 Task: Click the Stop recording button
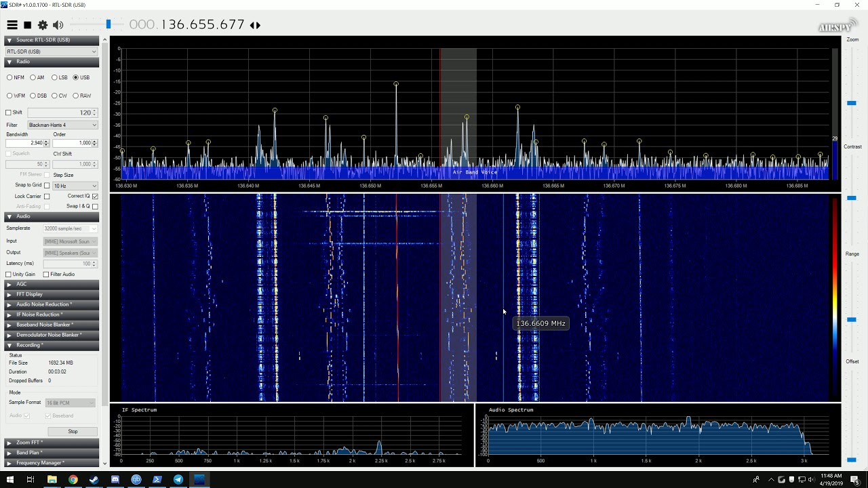73,431
